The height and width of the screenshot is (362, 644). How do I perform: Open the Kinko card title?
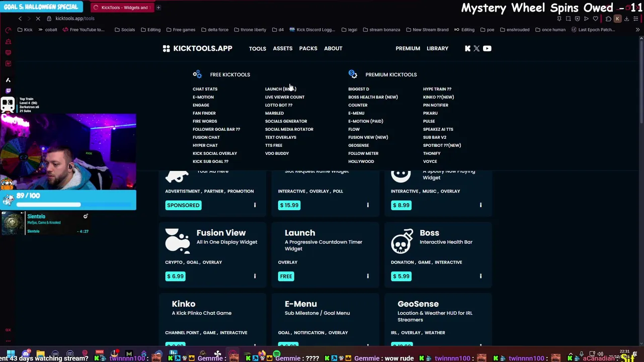click(184, 304)
